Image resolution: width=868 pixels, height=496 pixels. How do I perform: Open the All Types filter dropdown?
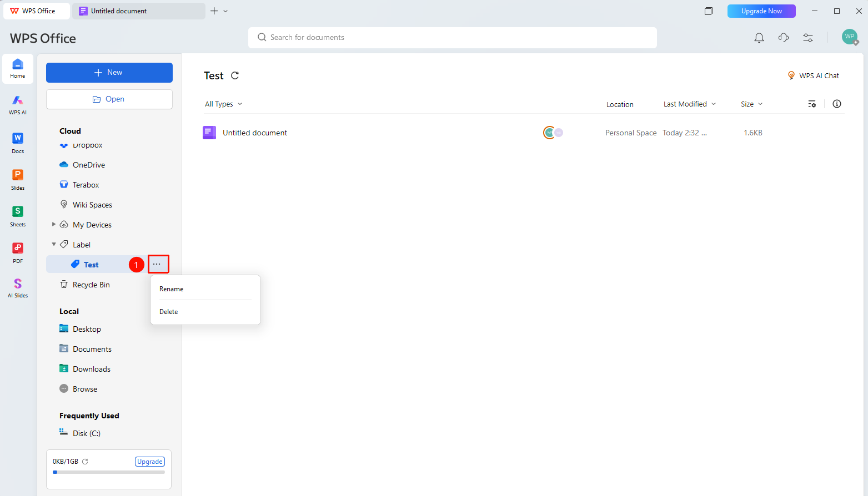224,104
